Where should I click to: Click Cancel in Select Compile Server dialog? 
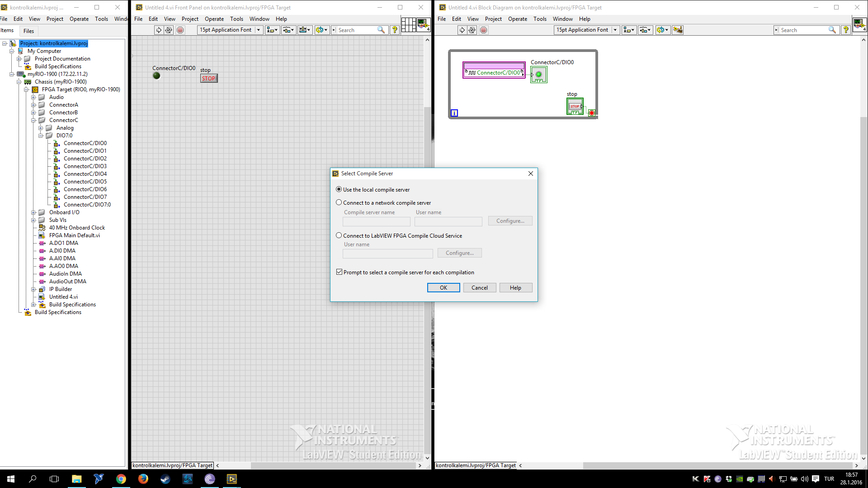[480, 288]
